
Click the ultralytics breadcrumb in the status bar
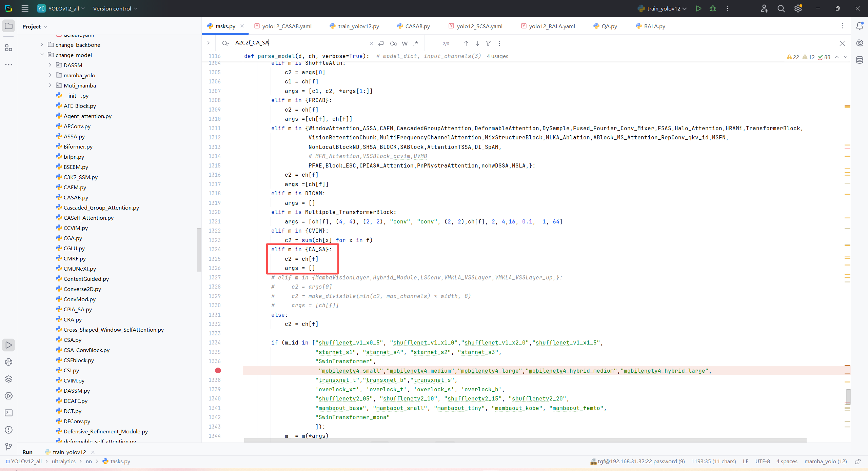(x=64, y=461)
